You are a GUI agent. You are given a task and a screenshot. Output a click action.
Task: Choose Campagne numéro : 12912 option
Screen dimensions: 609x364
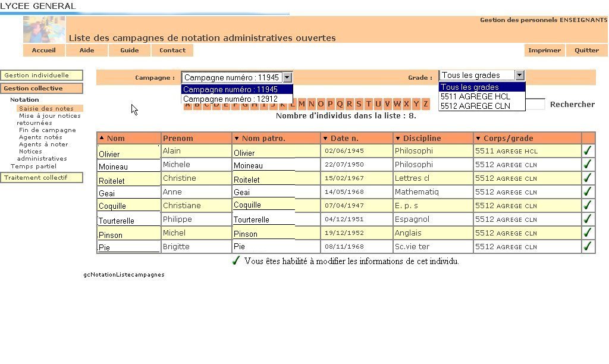click(237, 99)
